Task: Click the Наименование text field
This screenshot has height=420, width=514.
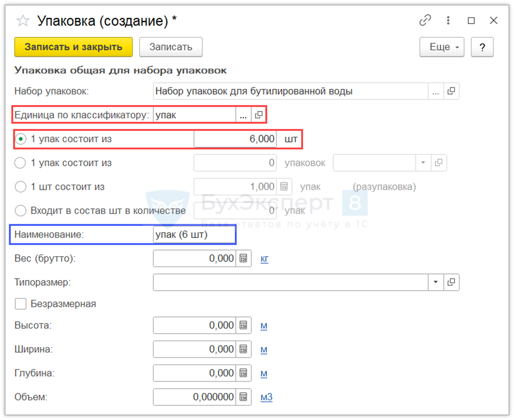Action: point(194,235)
